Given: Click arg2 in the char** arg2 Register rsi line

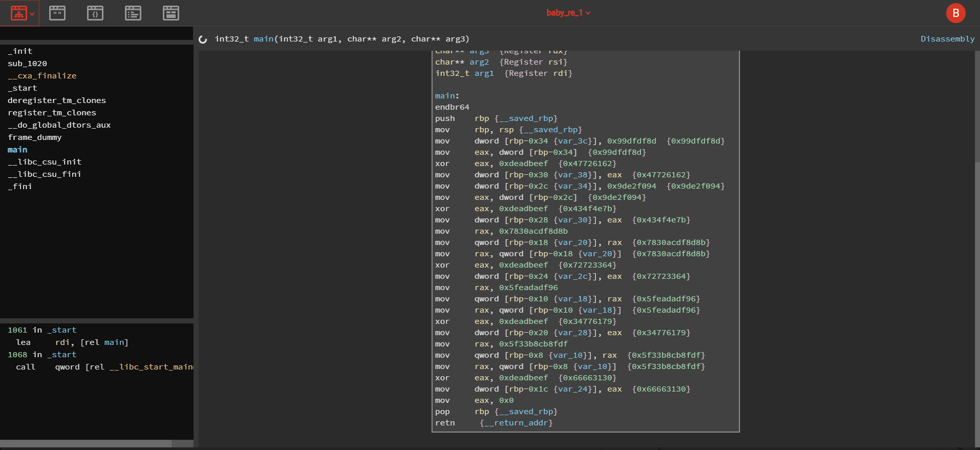Looking at the screenshot, I should tap(479, 62).
